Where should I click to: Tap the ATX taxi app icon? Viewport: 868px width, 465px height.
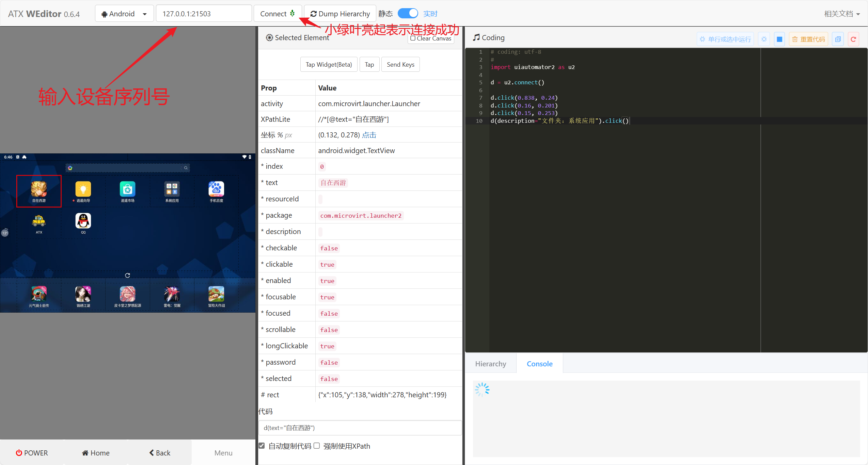click(x=39, y=221)
